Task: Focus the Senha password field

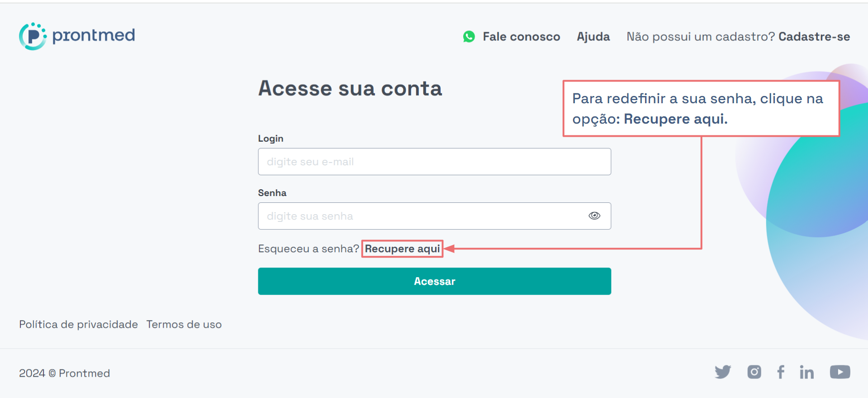Action: tap(434, 216)
